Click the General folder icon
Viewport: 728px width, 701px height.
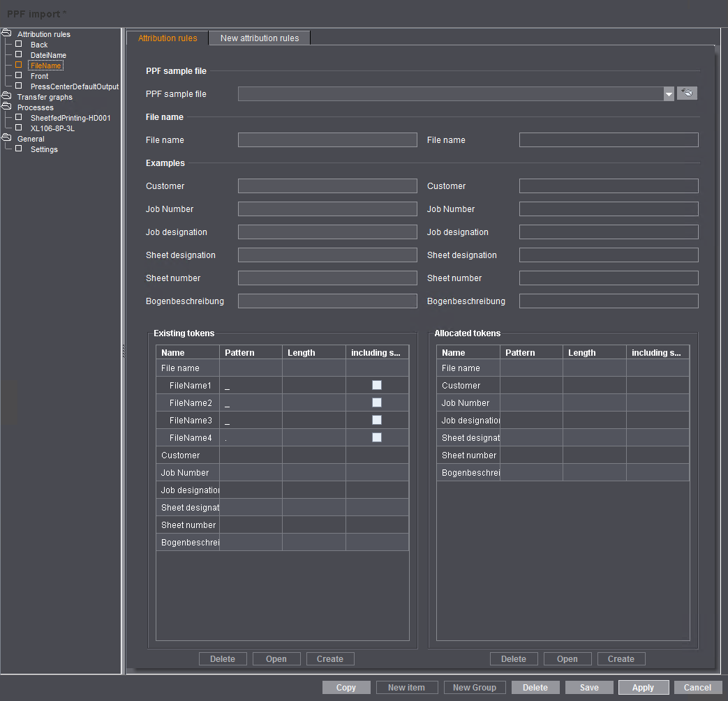coord(6,138)
